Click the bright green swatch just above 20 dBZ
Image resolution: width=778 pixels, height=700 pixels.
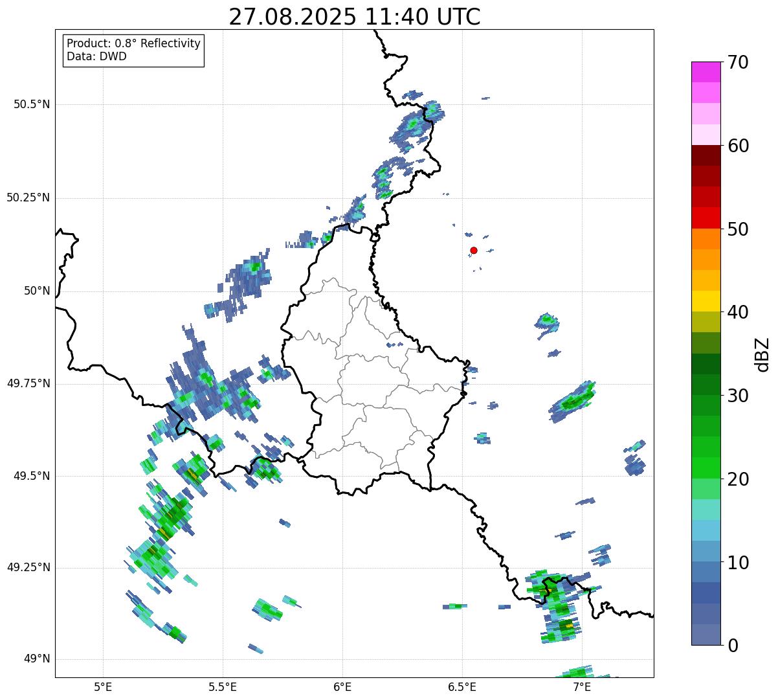(x=706, y=468)
